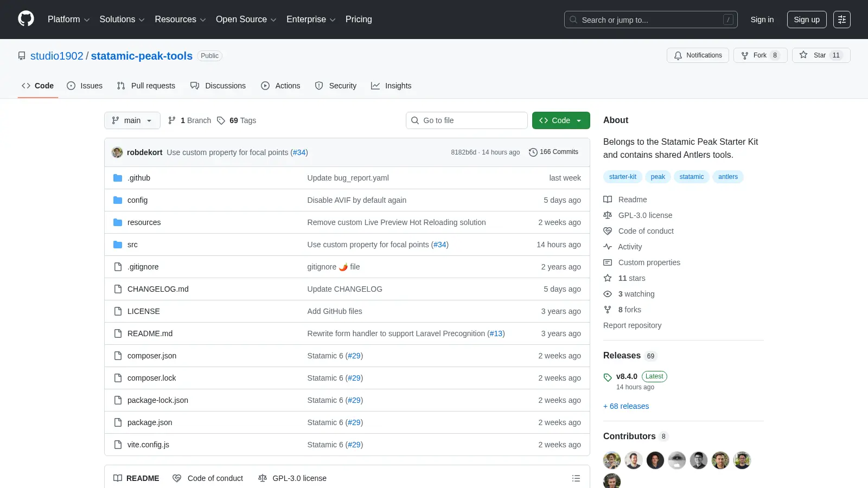
Task: Select the antlers topic tag
Action: [x=728, y=177]
